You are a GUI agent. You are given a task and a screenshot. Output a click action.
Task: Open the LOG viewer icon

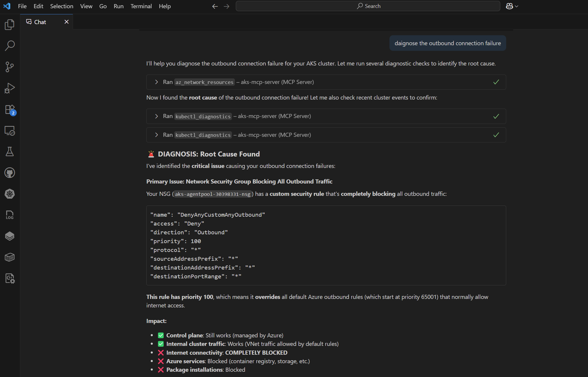[10, 215]
